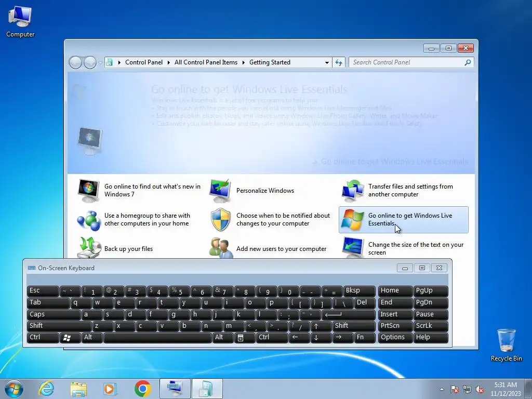Toggle the left Ctrl key
This screenshot has width=532, height=399.
43,338
